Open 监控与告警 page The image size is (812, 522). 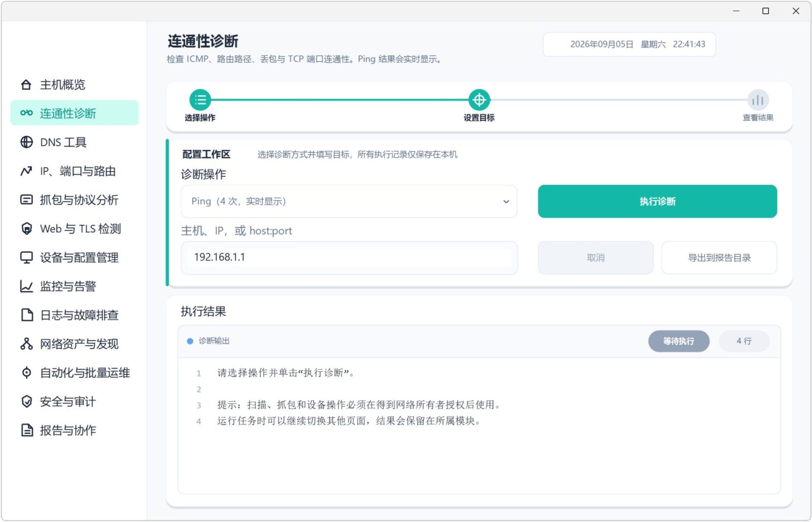[75, 286]
